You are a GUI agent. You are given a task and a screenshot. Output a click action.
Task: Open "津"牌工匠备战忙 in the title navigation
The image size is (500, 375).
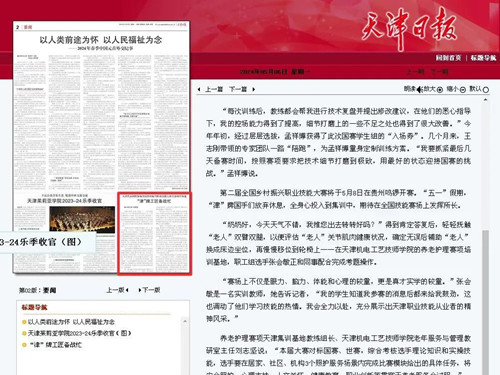coord(55,345)
